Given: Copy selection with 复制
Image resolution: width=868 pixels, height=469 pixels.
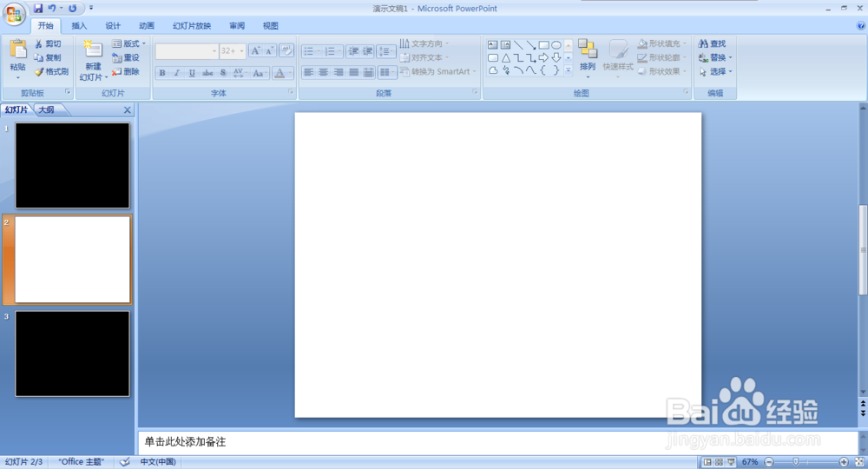Looking at the screenshot, I should click(x=48, y=57).
